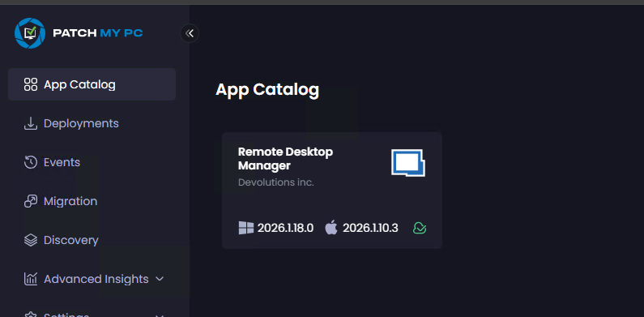
Task: Click the App Catalog grid icon
Action: [31, 84]
